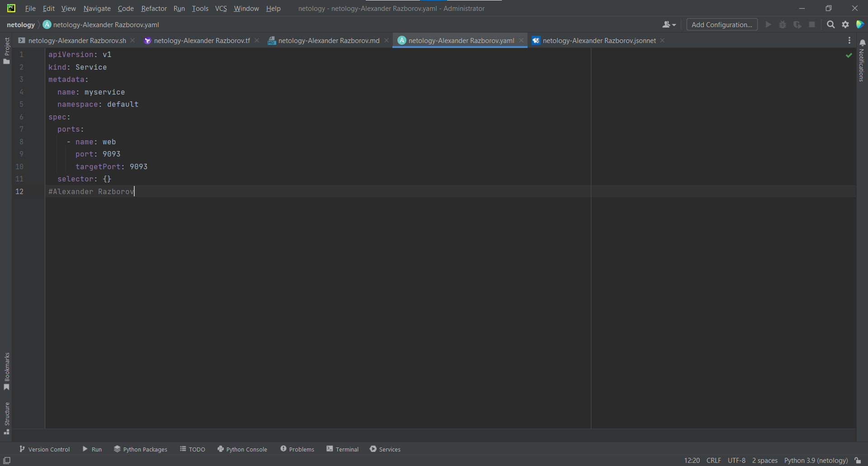Image resolution: width=868 pixels, height=466 pixels.
Task: Start debugging with the bug icon
Action: click(x=783, y=24)
